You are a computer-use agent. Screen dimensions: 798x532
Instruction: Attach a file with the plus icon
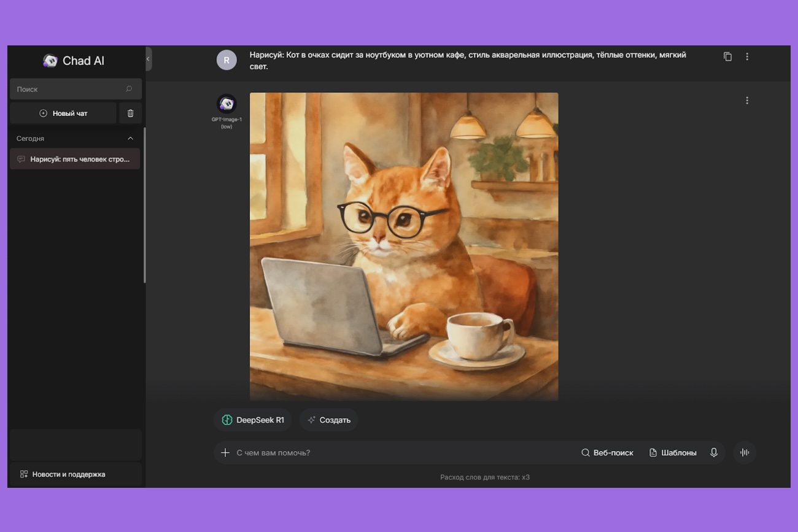pos(225,453)
